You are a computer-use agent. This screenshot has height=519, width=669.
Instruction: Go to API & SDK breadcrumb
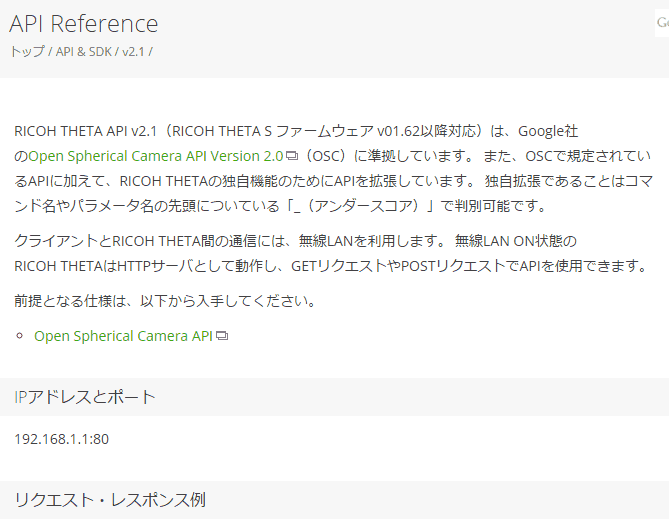click(x=84, y=52)
